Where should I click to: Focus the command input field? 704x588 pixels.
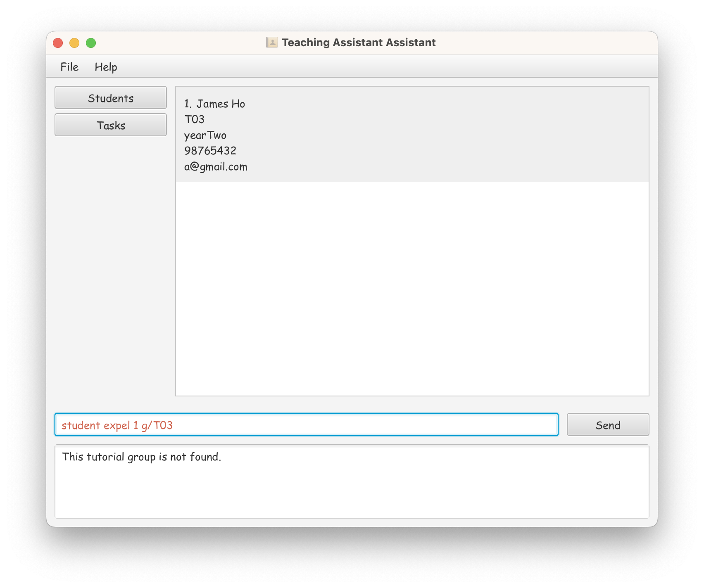click(307, 425)
